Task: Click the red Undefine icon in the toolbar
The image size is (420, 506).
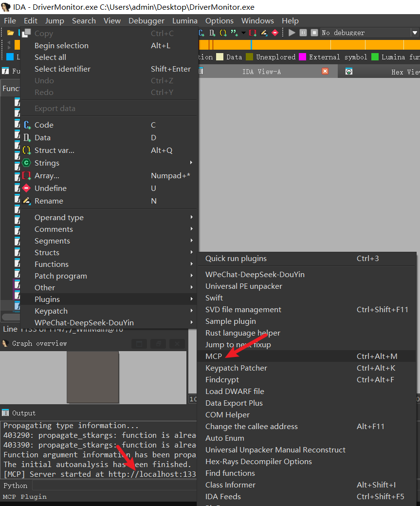Action: [275, 33]
